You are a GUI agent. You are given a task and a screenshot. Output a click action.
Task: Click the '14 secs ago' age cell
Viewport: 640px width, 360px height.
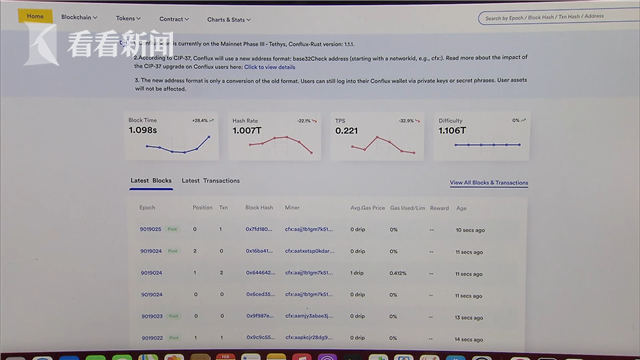(x=469, y=340)
